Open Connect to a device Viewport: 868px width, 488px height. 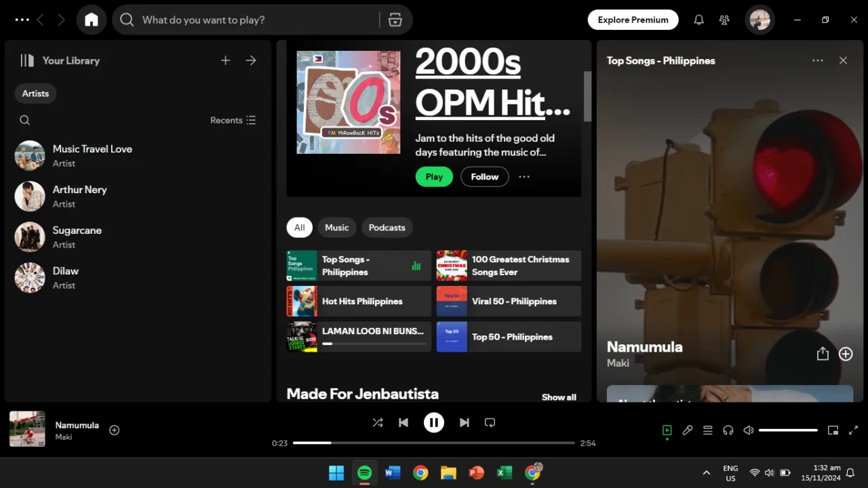coord(728,430)
